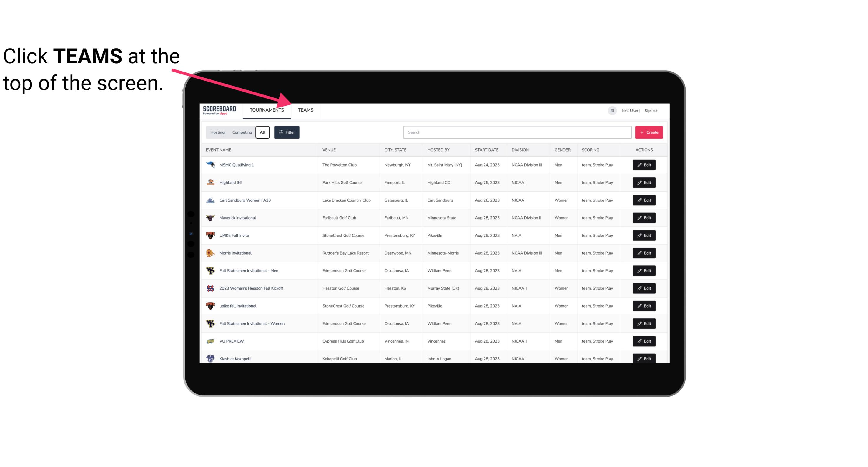The image size is (868, 467).
Task: Select the All filter toggle
Action: [x=263, y=132]
